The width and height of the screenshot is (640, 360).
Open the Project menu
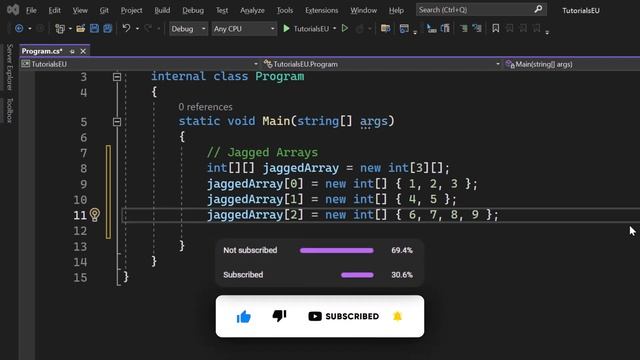[x=131, y=10]
